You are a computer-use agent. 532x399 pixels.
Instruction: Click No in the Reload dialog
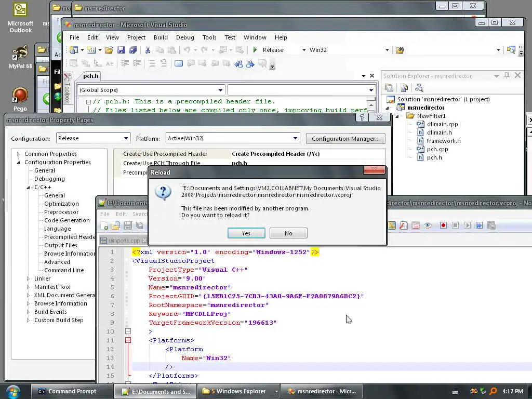(x=288, y=233)
